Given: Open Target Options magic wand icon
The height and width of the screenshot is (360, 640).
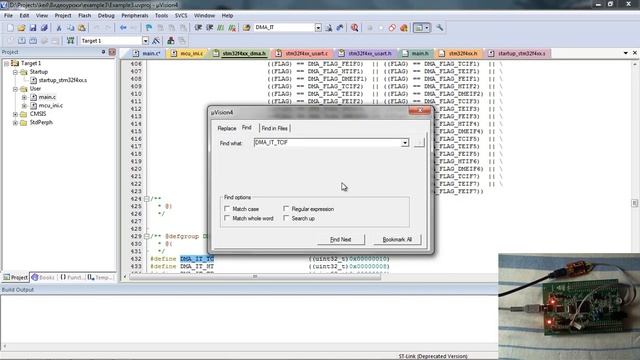Looking at the screenshot, I should (x=156, y=41).
